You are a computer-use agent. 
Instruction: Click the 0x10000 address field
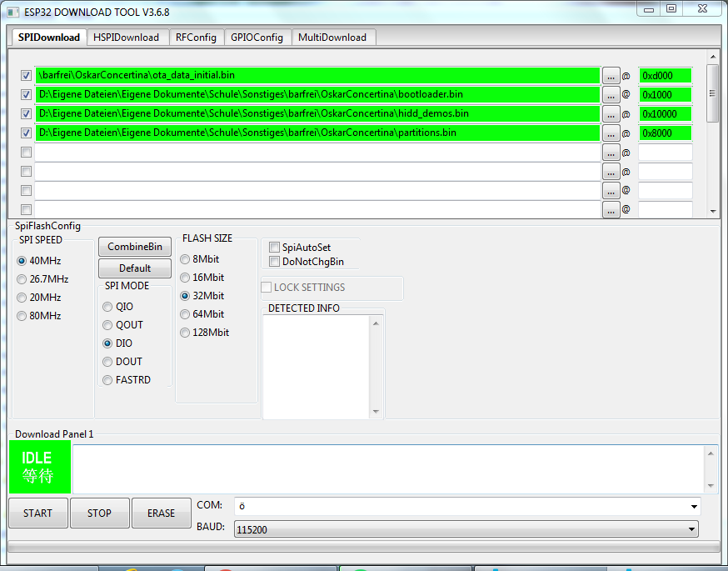(x=665, y=114)
